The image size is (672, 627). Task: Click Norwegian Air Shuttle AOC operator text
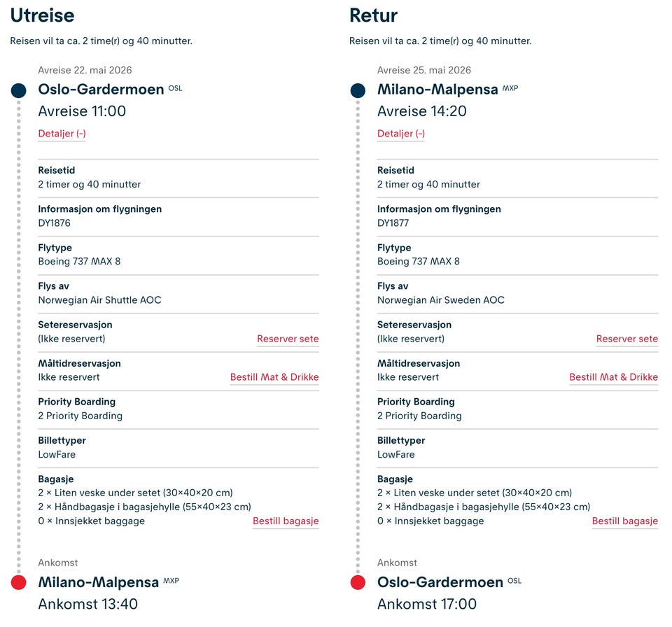pos(99,300)
